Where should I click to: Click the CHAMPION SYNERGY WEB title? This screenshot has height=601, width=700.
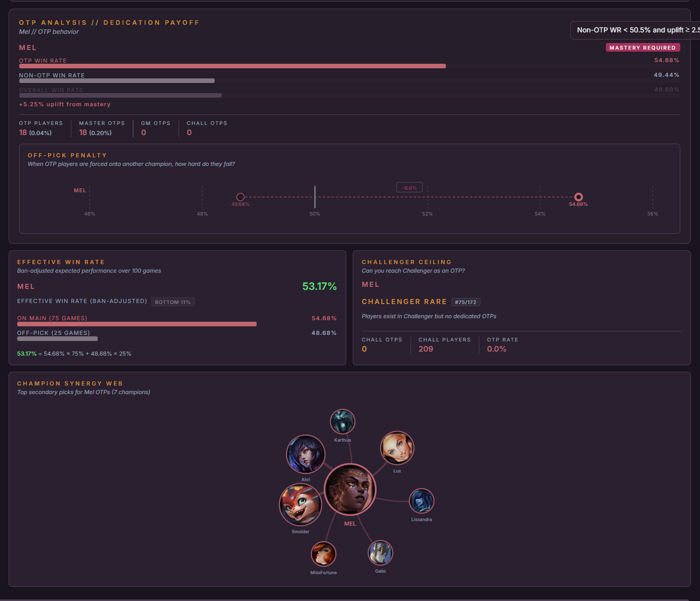(x=70, y=383)
